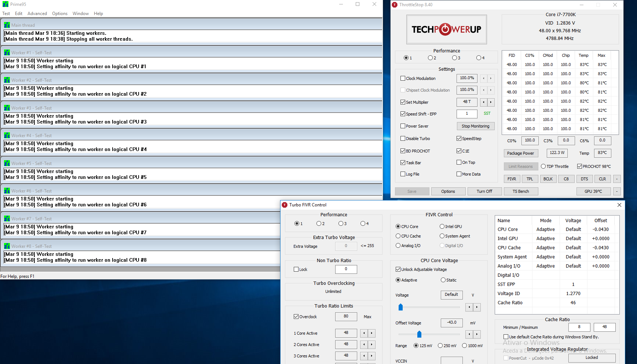Check the Non Turbo Ratio Lock box

coord(296,269)
